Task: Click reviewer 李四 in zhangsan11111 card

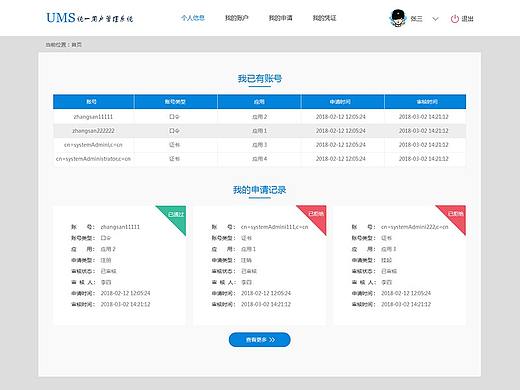Action: [106, 282]
